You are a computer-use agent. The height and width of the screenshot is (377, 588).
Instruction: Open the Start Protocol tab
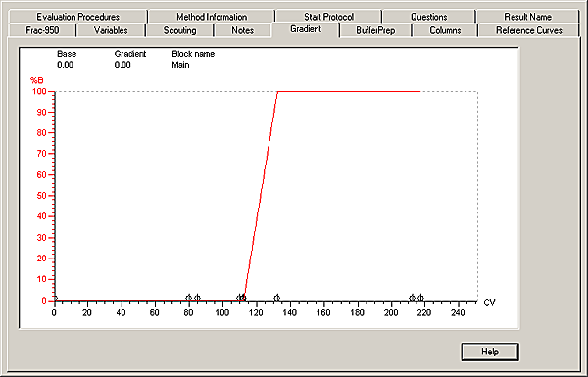coord(328,17)
